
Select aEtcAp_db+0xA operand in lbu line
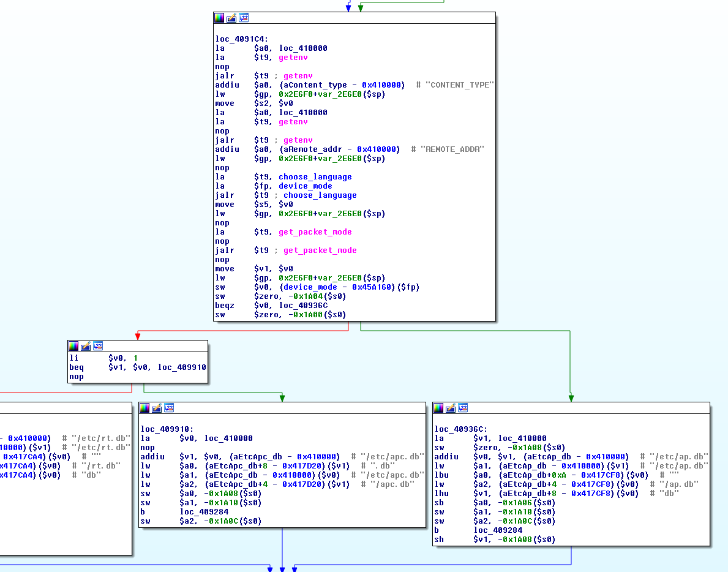(535, 475)
